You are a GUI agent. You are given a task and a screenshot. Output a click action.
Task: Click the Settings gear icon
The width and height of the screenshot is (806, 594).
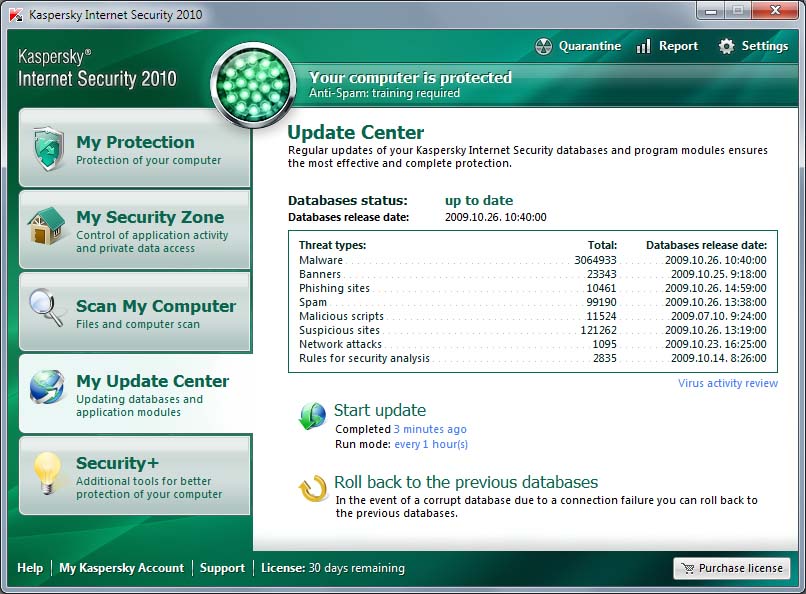[x=726, y=46]
